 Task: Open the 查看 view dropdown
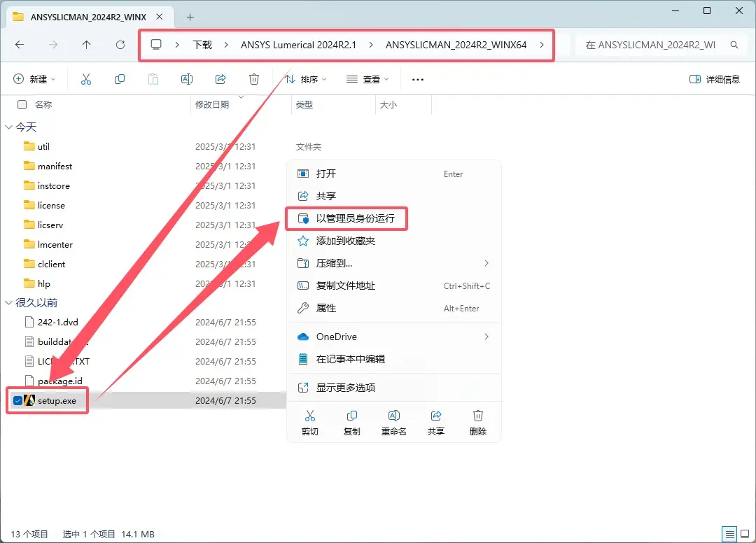(x=367, y=80)
